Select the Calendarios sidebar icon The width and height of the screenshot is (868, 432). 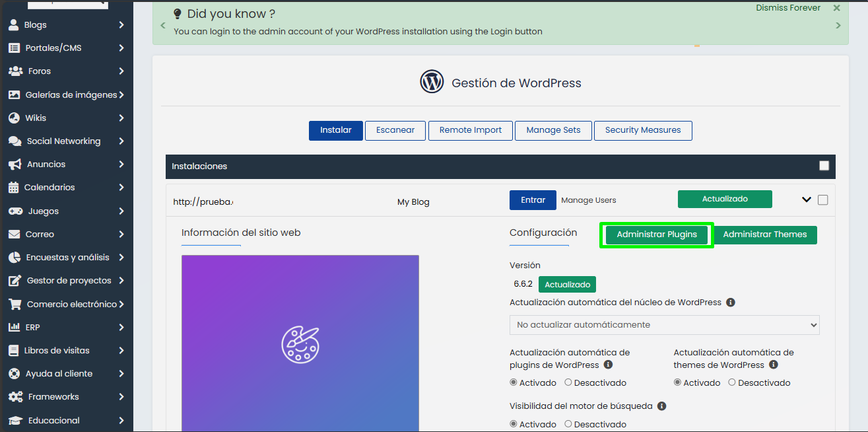(x=15, y=187)
